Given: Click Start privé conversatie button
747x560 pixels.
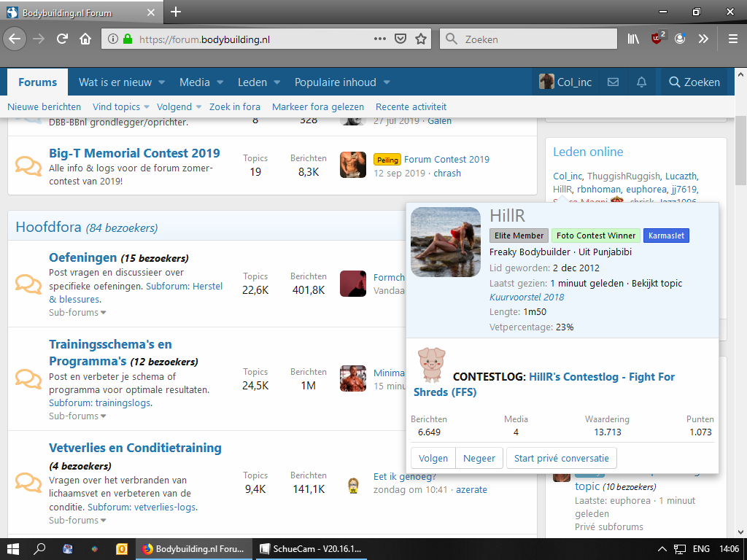Looking at the screenshot, I should tap(562, 458).
